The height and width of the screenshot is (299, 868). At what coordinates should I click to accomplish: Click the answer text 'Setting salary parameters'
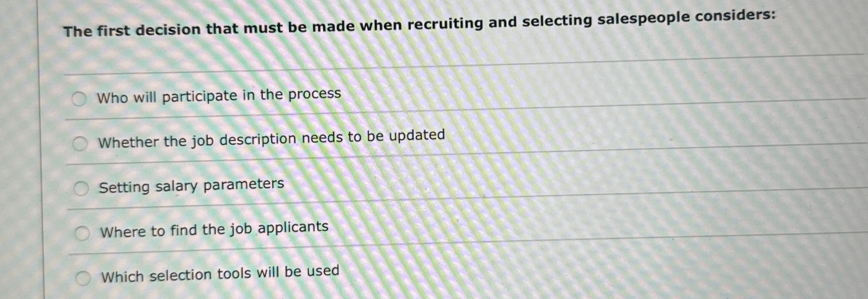pos(191,185)
